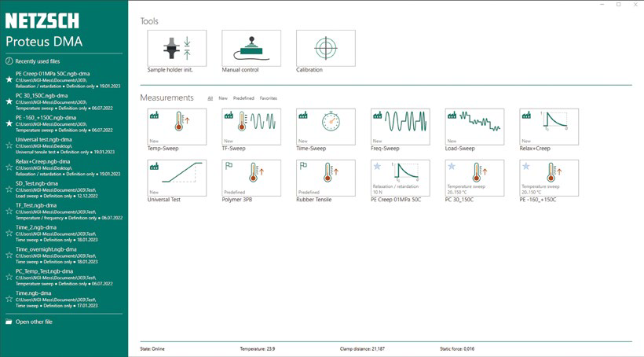Open recent file PC 30_150C.ngb-dma
This screenshot has width=644, height=357.
pyautogui.click(x=64, y=101)
